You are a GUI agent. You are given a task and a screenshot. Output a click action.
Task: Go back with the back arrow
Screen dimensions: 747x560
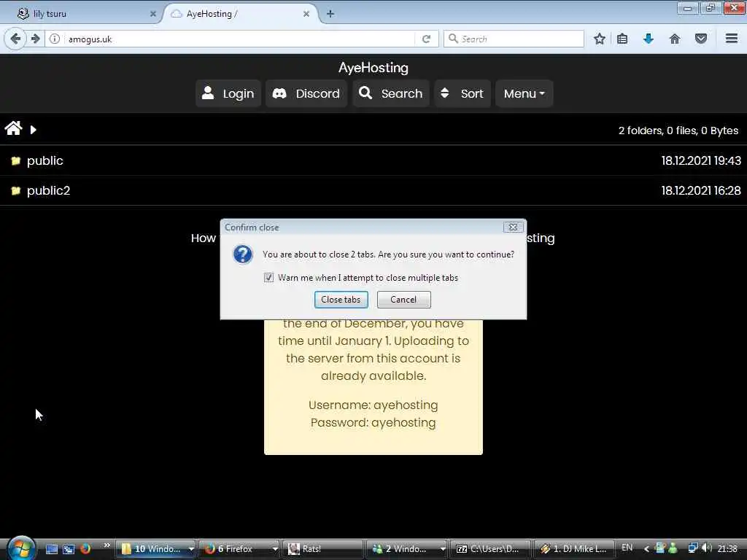(15, 39)
